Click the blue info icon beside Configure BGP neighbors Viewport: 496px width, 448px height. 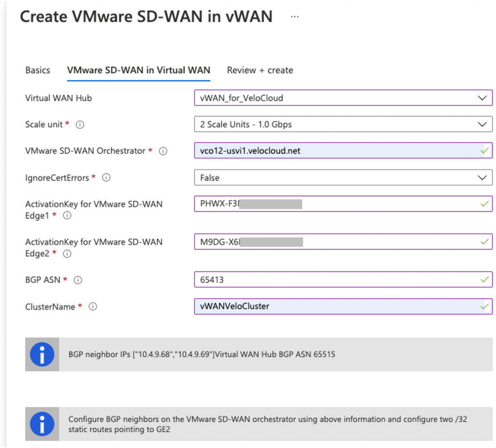(x=42, y=424)
